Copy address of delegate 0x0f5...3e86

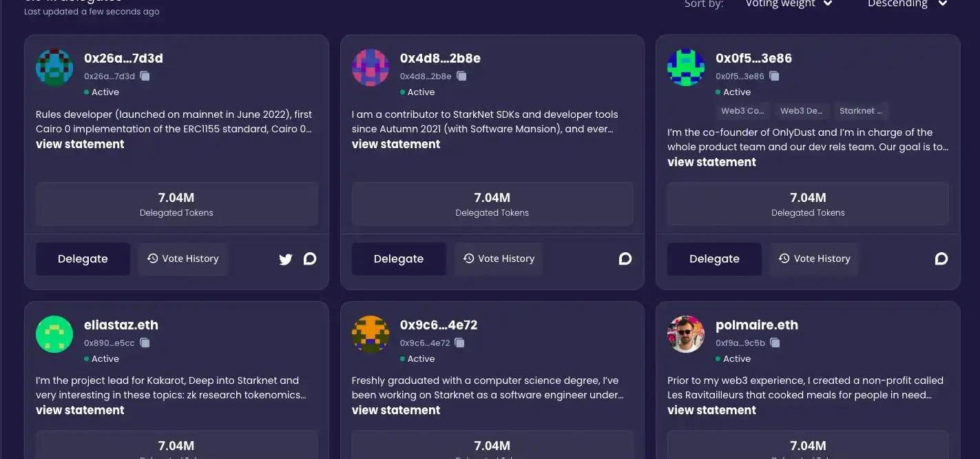(774, 76)
